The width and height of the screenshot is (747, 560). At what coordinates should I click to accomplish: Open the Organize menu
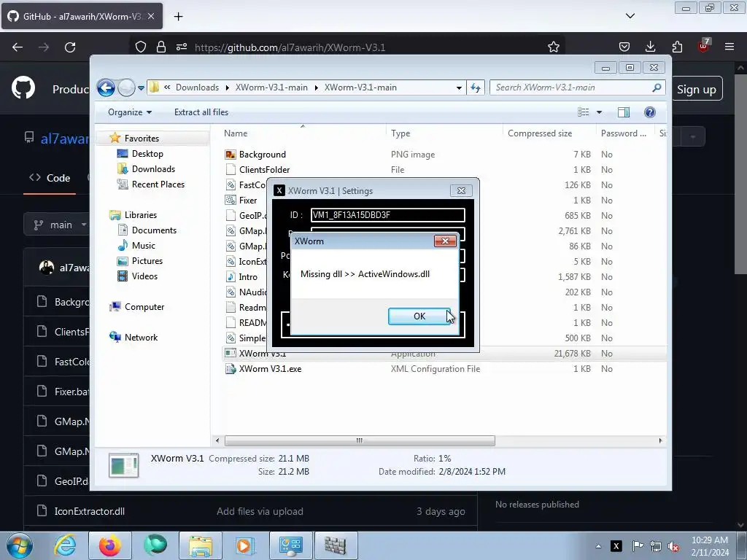click(130, 112)
